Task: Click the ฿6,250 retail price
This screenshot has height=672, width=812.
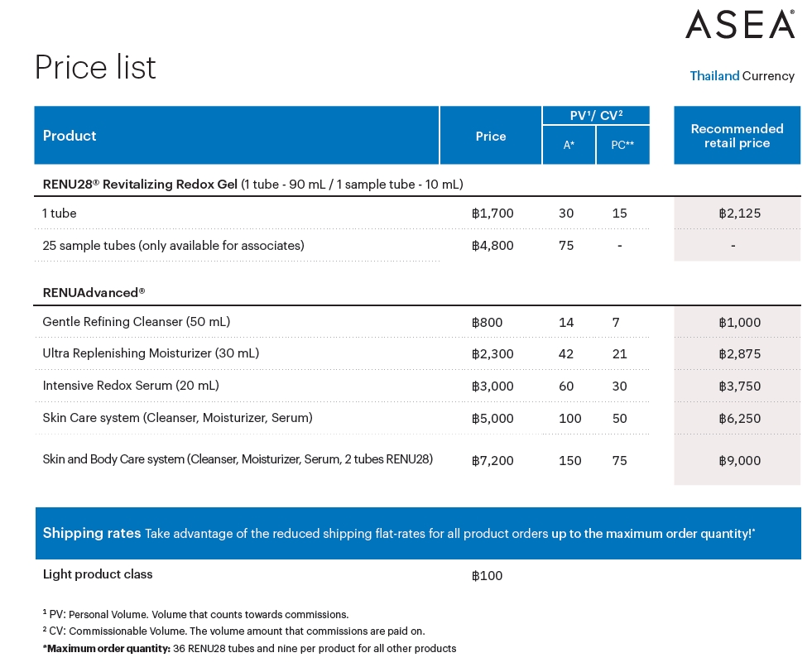Action: [x=739, y=418]
